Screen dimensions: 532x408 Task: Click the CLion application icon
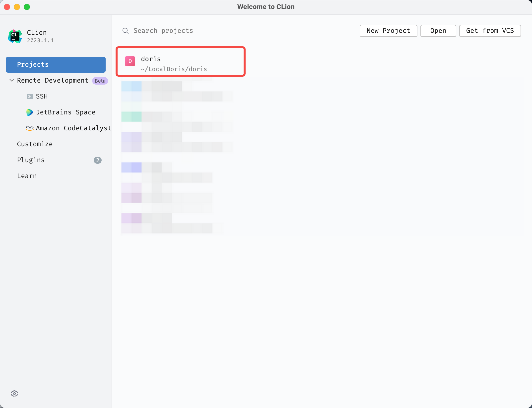click(x=15, y=36)
